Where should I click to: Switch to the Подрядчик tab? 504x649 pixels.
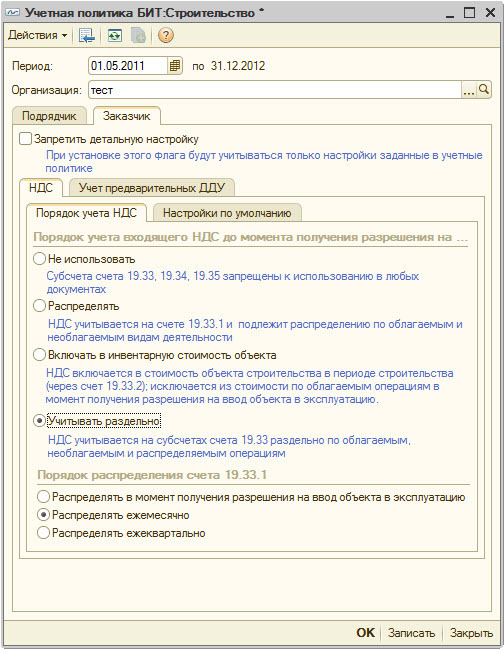tap(49, 116)
